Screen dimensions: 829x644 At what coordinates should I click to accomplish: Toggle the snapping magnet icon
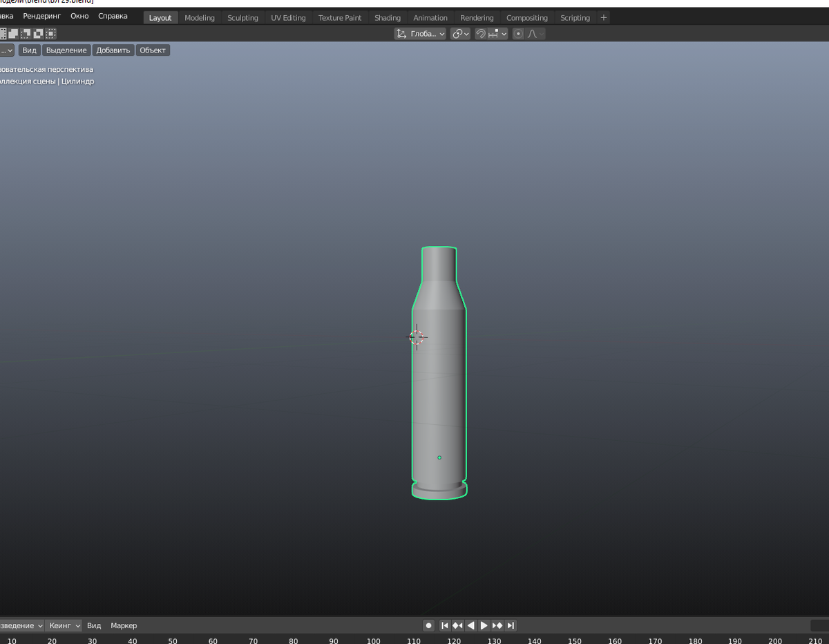(481, 33)
